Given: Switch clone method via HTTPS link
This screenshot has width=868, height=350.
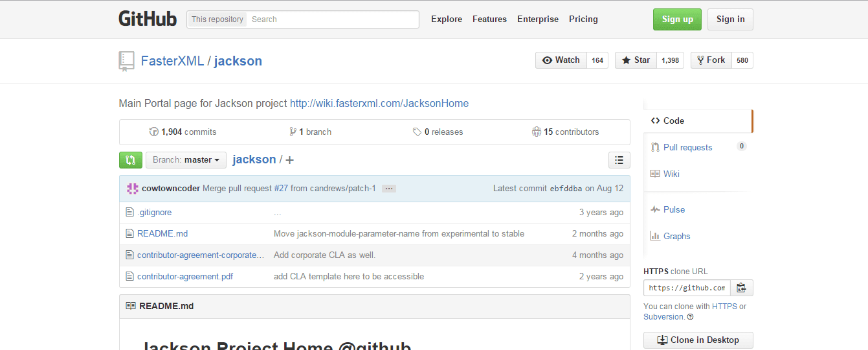Looking at the screenshot, I should (724, 307).
